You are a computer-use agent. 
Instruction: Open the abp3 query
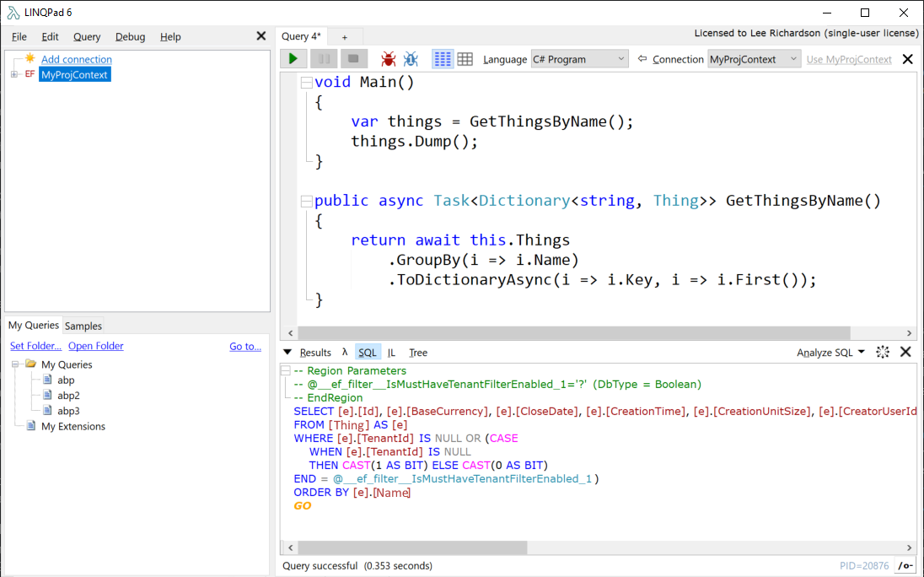click(68, 411)
